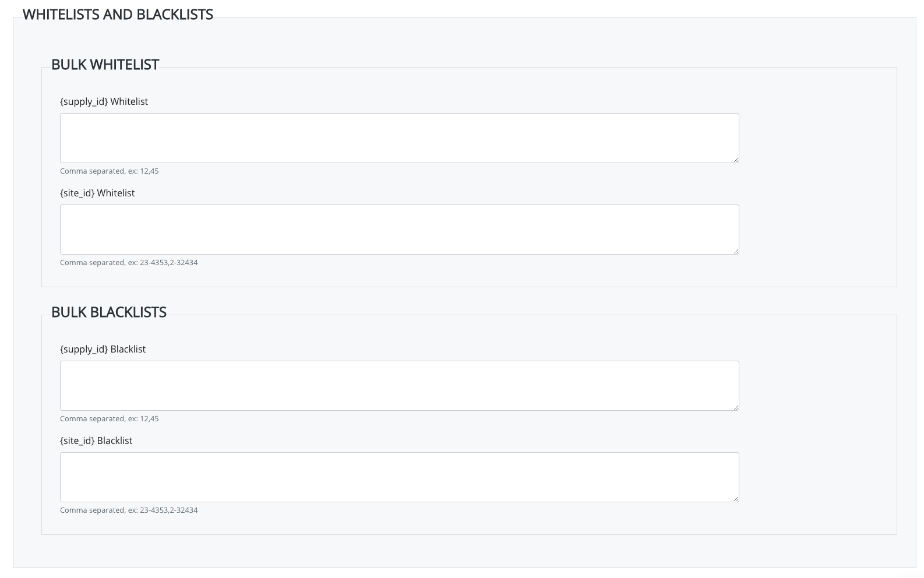Click into the {supply_id} Blacklist text area
Image resolution: width=924 pixels, height=578 pixels.
pyautogui.click(x=399, y=386)
